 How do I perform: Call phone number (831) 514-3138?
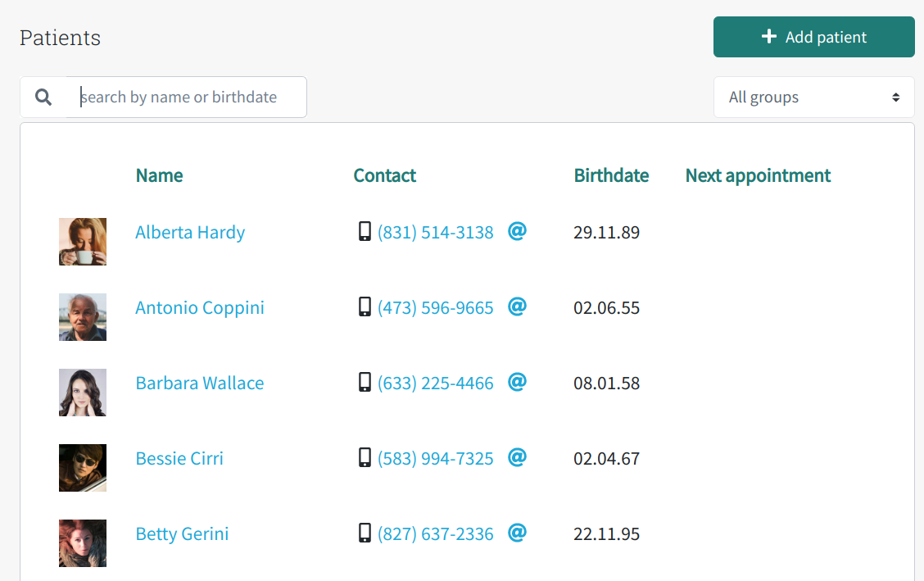click(x=436, y=232)
